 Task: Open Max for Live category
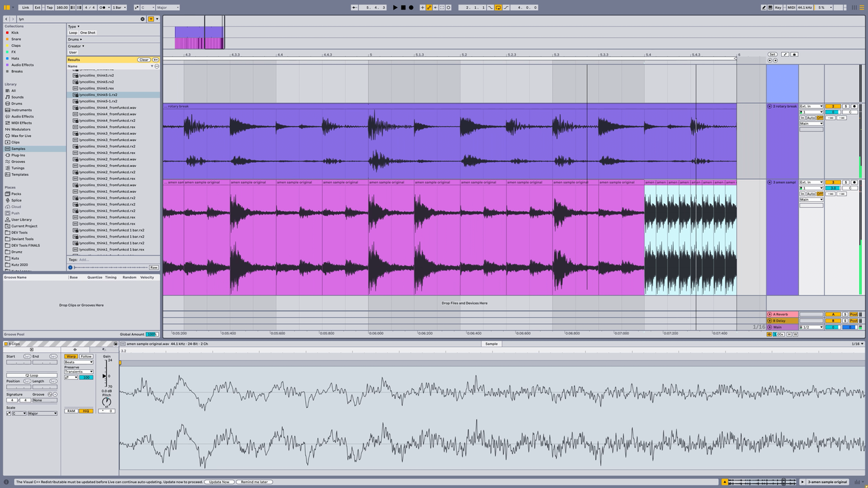21,136
